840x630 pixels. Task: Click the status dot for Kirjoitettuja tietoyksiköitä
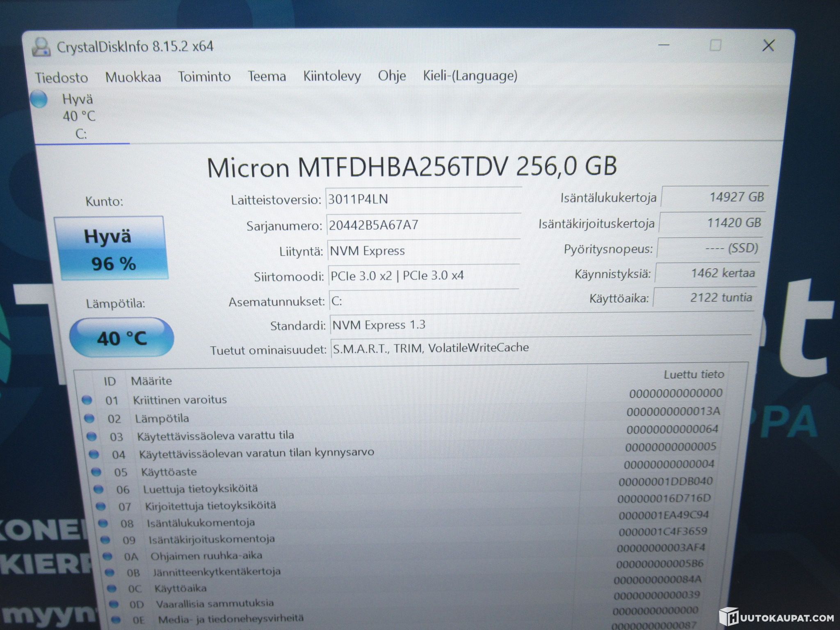pyautogui.click(x=101, y=506)
